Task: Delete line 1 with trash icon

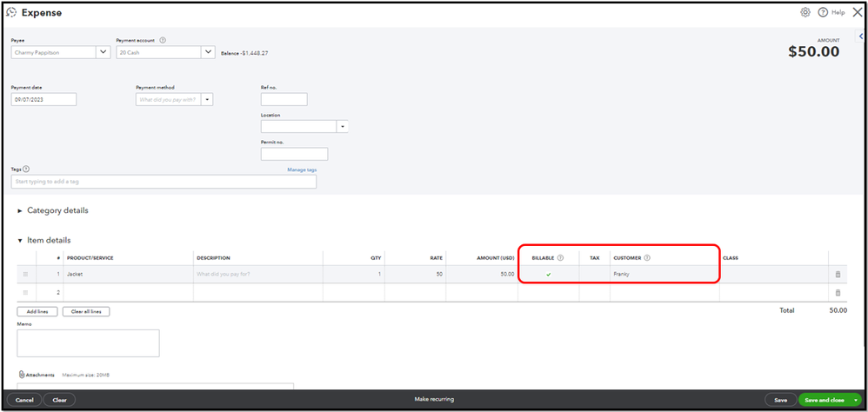Action: [838, 275]
